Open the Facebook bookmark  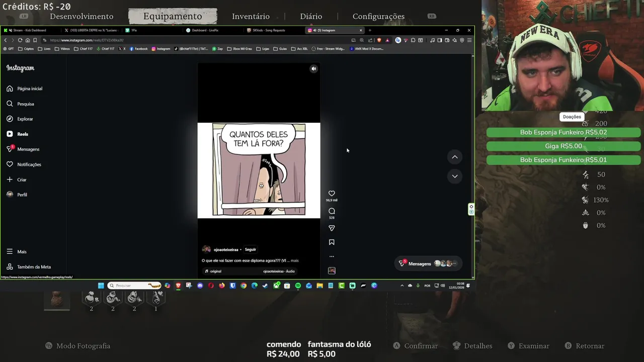pyautogui.click(x=139, y=49)
